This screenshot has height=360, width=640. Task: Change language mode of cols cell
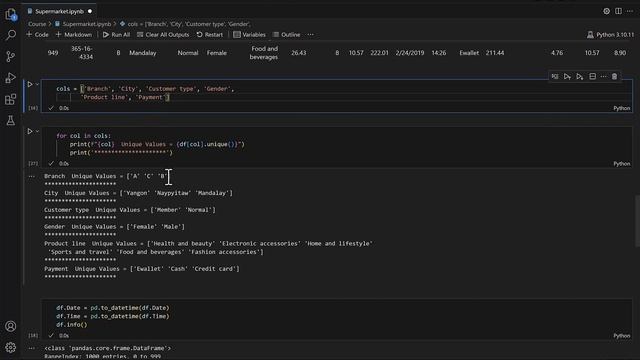pyautogui.click(x=622, y=108)
